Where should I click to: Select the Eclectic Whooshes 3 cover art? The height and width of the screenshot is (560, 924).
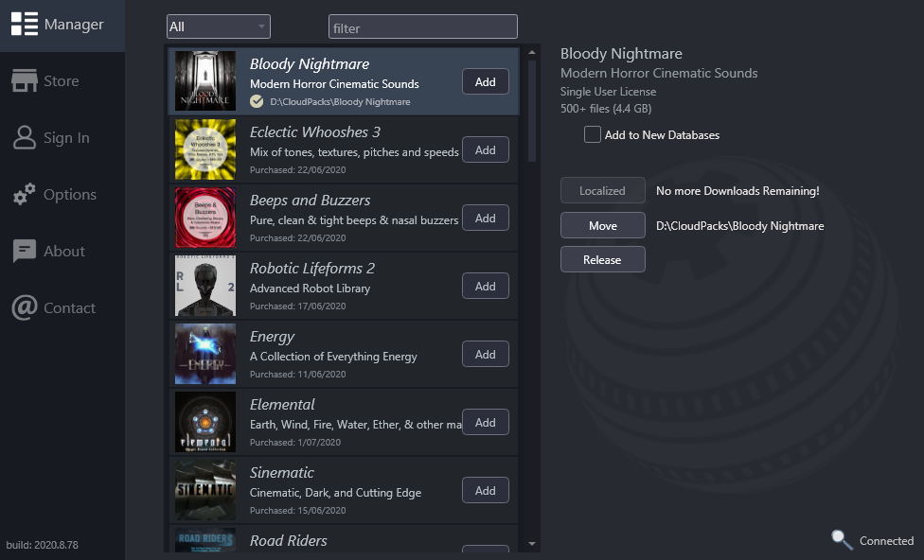point(205,149)
